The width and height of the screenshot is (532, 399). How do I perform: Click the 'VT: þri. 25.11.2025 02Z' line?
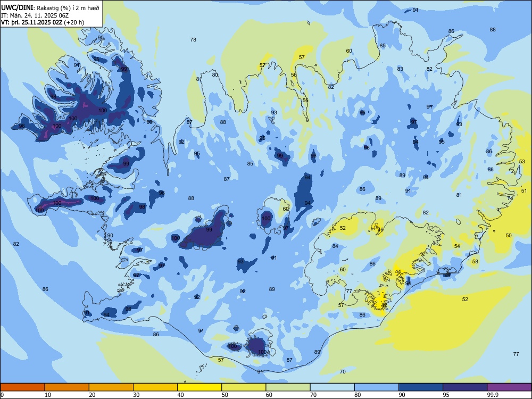31,22
